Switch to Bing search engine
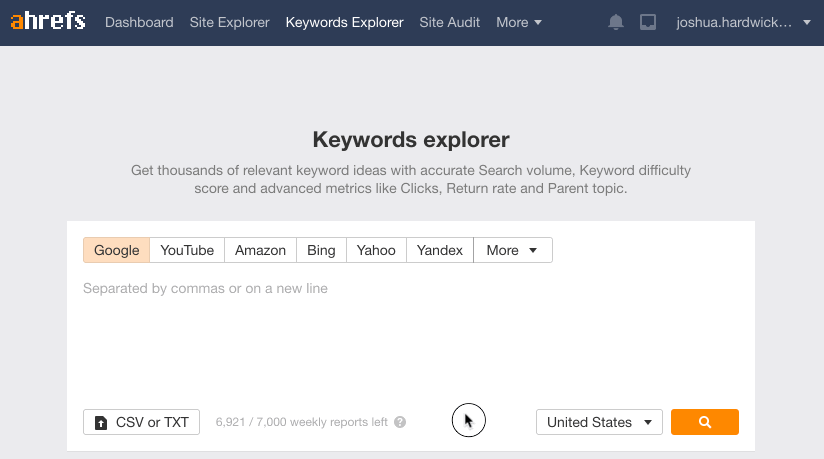824x459 pixels. [321, 250]
